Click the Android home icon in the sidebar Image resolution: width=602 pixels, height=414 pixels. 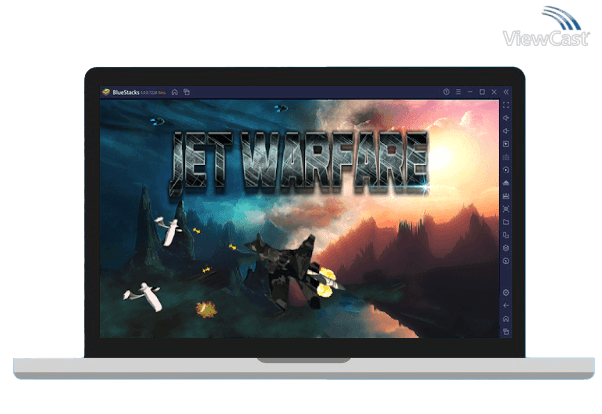506,319
